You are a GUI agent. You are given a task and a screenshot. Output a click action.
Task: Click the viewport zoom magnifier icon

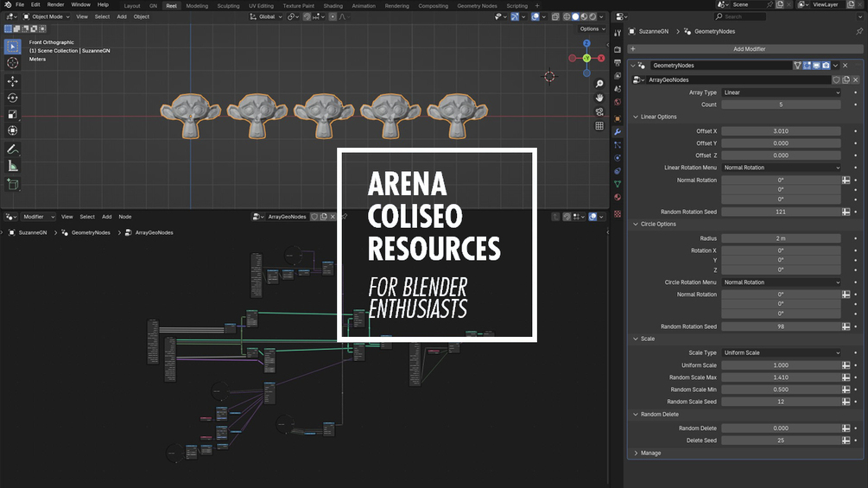(x=599, y=84)
